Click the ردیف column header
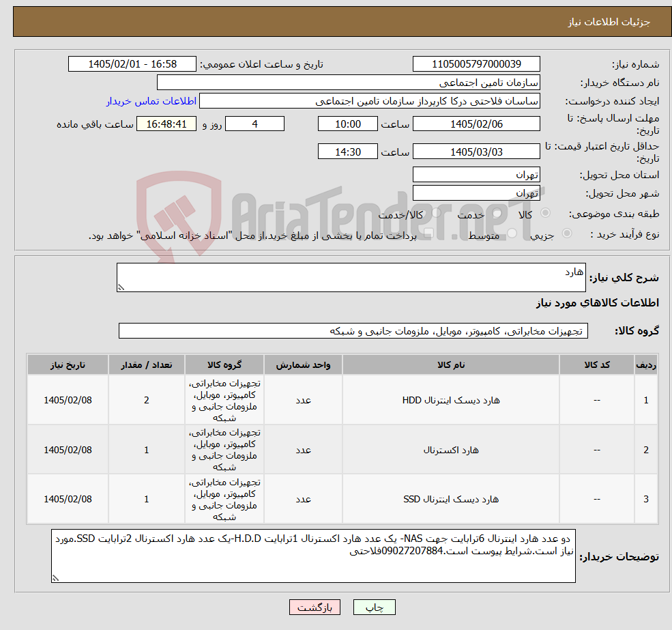This screenshot has height=630, width=672. pyautogui.click(x=646, y=364)
